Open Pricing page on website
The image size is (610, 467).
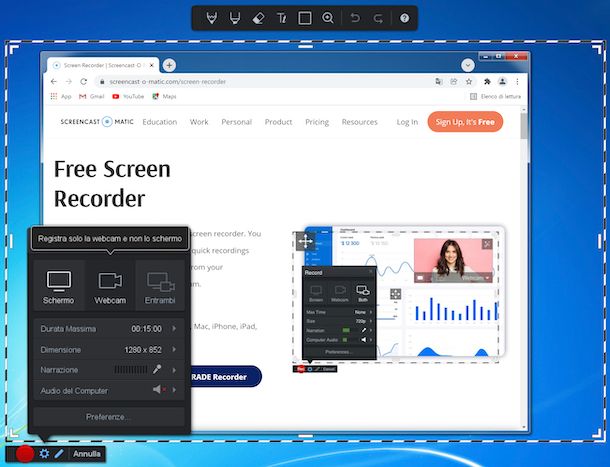click(x=317, y=122)
